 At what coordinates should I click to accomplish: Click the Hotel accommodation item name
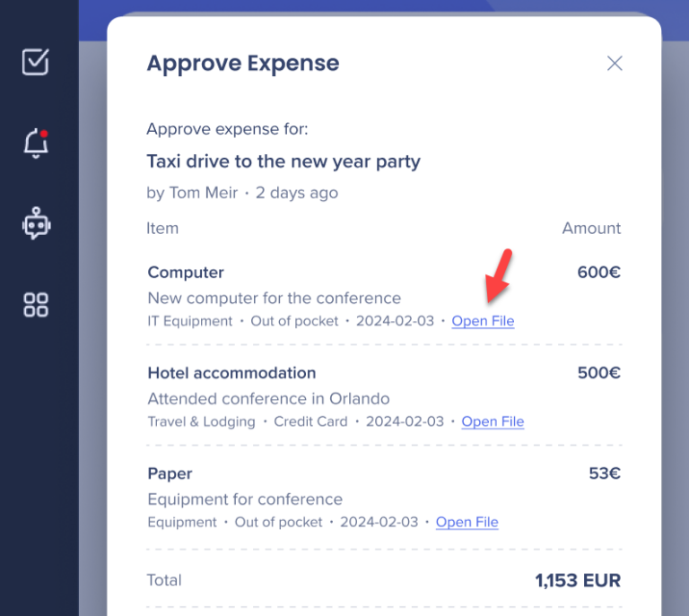(231, 373)
